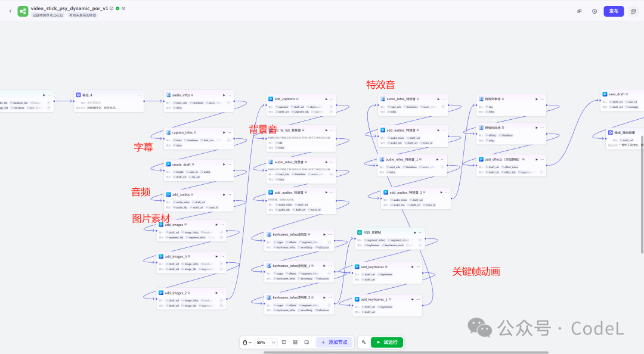Click the keyframes_infos透明度 node icon
Screen dimensions: 644x354
tap(269, 234)
